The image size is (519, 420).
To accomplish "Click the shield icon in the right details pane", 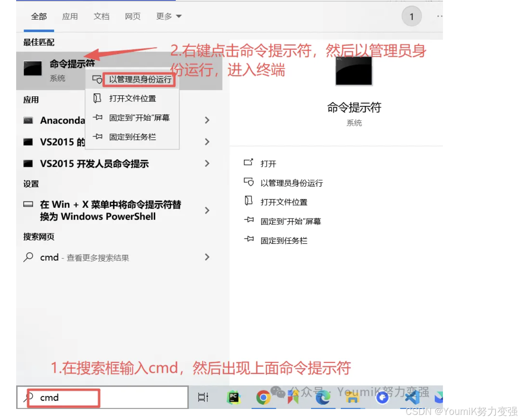I will point(249,182).
